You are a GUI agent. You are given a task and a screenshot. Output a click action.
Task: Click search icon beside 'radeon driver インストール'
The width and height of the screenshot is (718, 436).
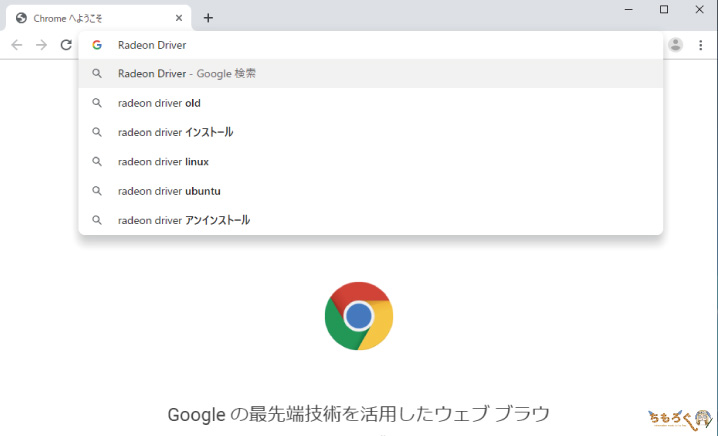pyautogui.click(x=97, y=132)
